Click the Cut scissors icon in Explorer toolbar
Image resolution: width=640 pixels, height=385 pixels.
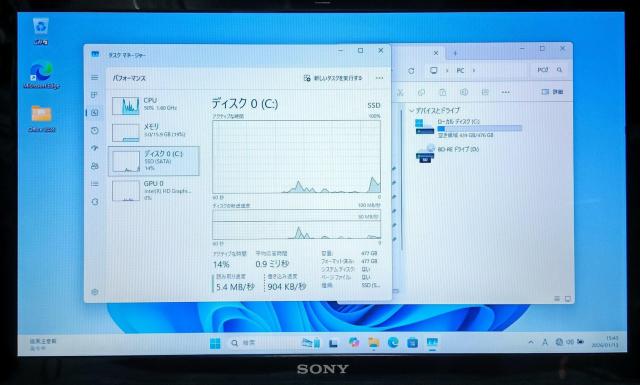(x=400, y=92)
